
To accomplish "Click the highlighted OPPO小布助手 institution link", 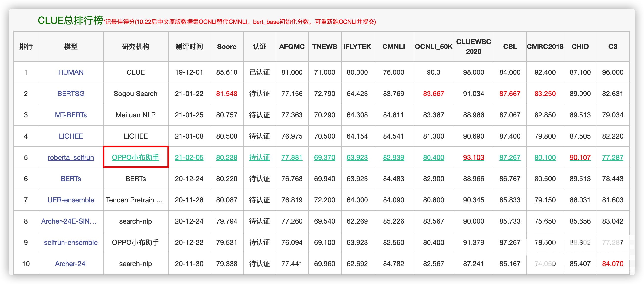I will tap(135, 157).
